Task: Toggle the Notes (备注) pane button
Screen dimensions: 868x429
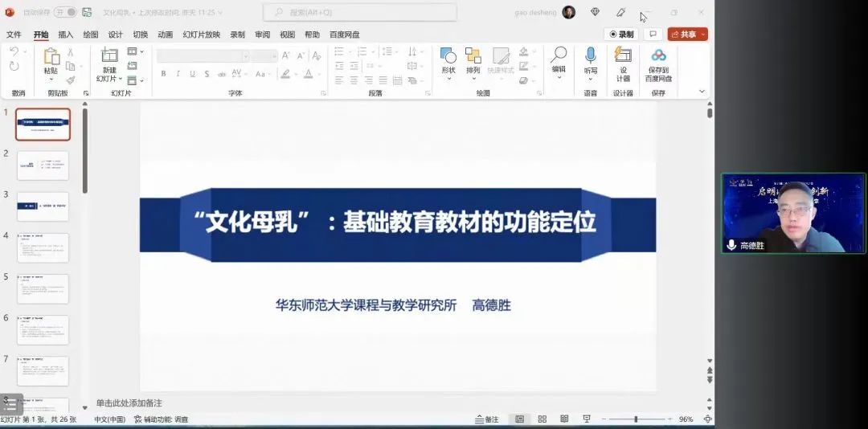Action: click(x=487, y=419)
